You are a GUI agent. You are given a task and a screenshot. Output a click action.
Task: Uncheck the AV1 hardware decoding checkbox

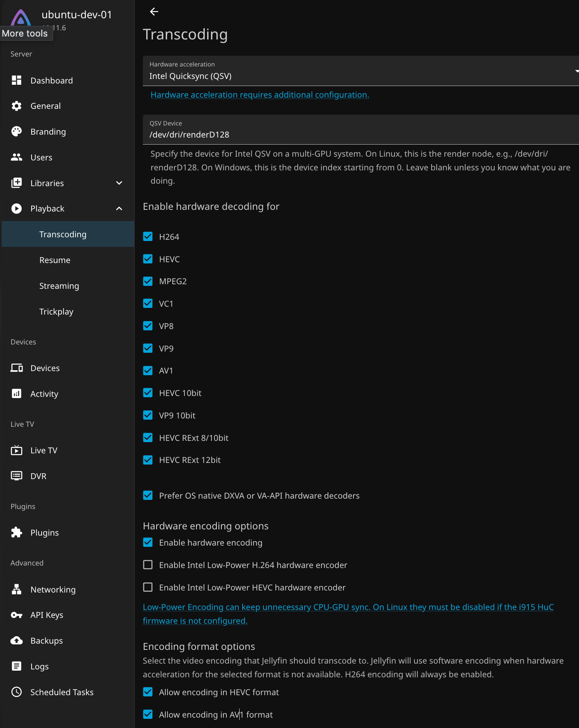[x=148, y=371]
